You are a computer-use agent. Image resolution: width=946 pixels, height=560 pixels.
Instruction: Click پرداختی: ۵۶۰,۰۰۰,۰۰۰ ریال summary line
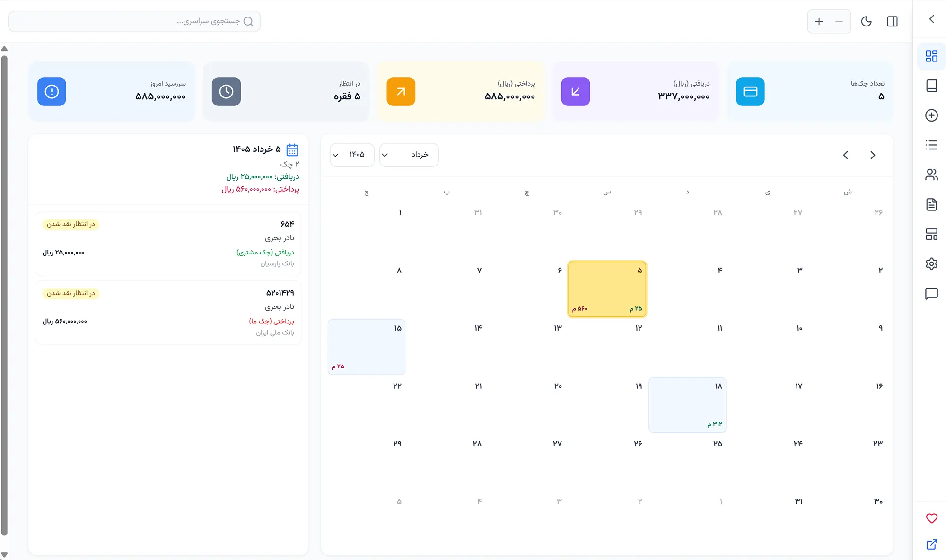[x=260, y=189]
